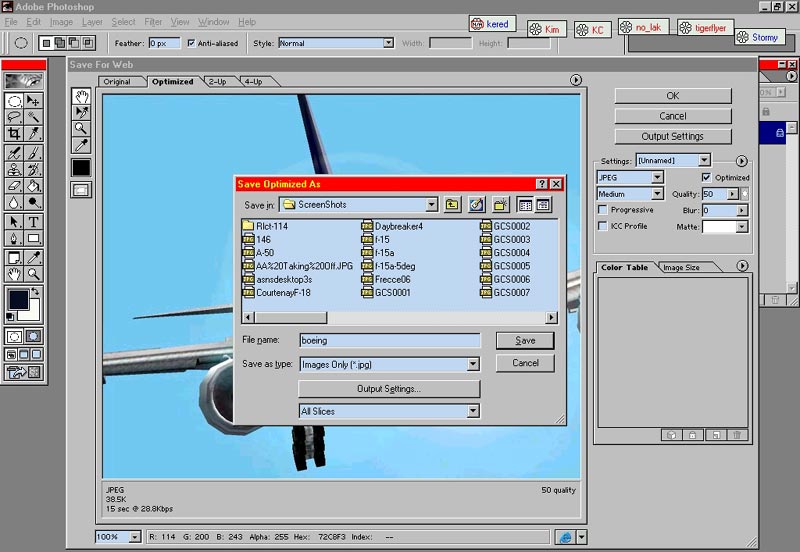The height and width of the screenshot is (552, 800).
Task: Pick the Zoom tool in Save For Web
Action: (82, 128)
